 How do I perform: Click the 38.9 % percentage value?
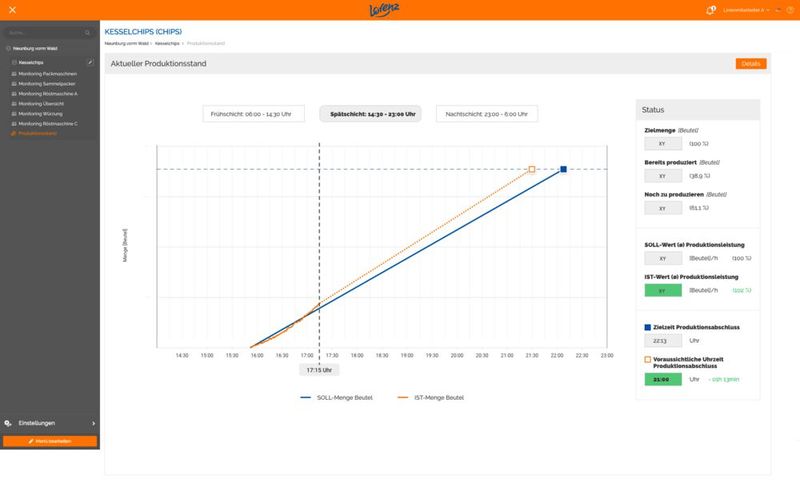tap(699, 176)
